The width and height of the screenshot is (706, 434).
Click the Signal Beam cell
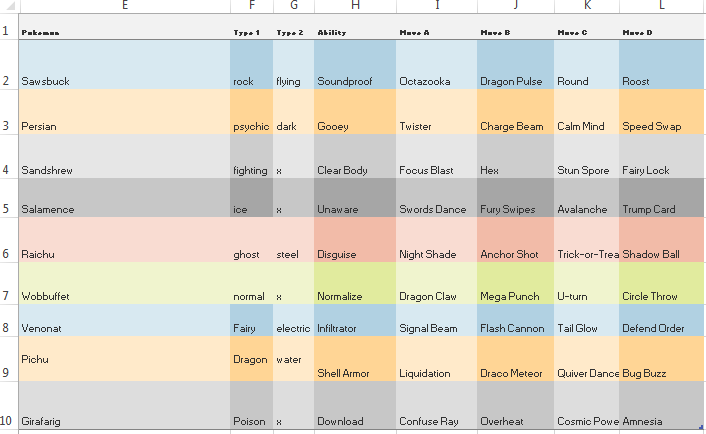(437, 320)
